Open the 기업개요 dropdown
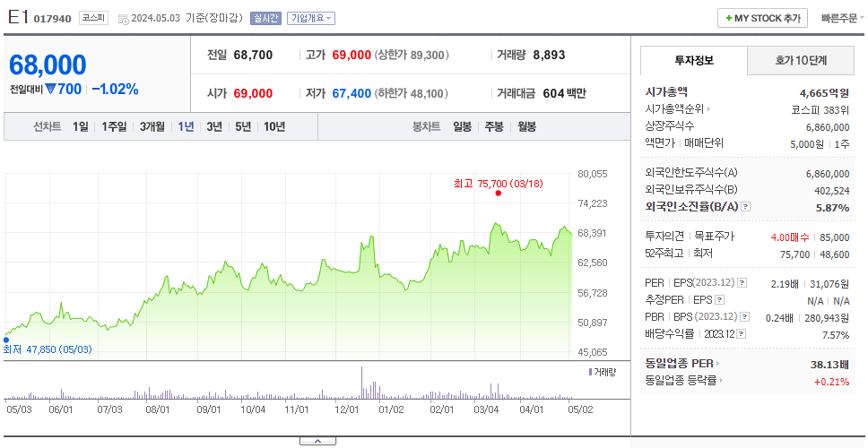868x448 pixels. click(x=310, y=18)
